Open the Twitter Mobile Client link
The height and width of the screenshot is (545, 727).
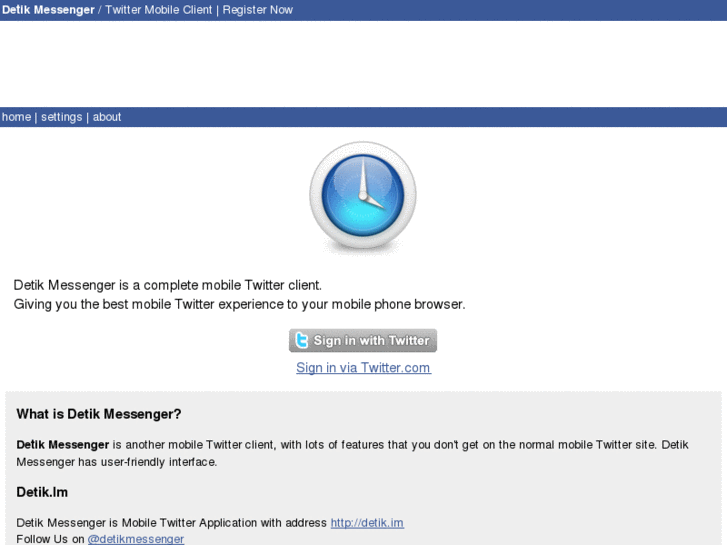pyautogui.click(x=159, y=10)
